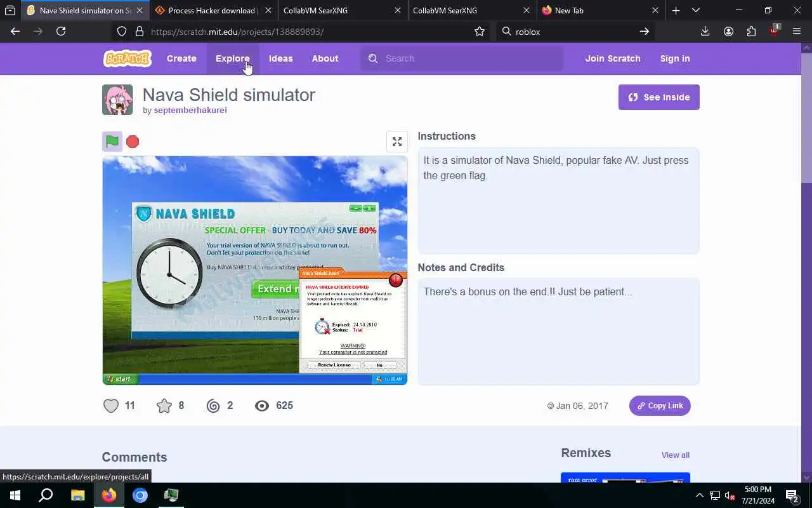812x508 pixels.
Task: Click the Sign in link
Action: 675,58
